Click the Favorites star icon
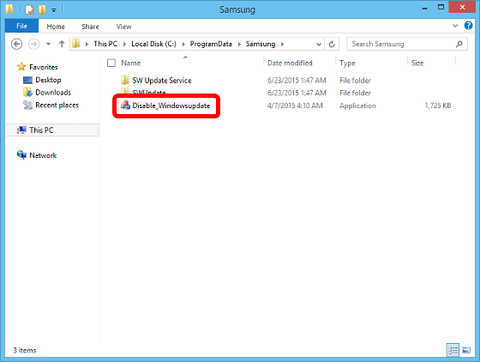The width and height of the screenshot is (480, 362). (21, 67)
